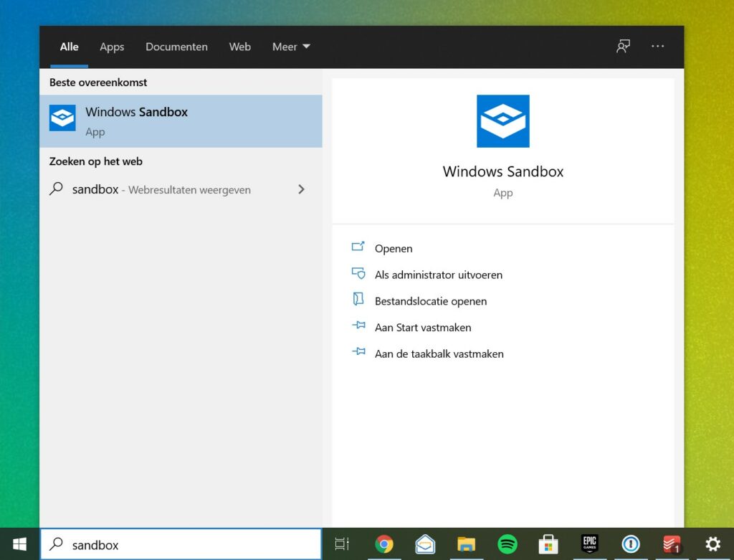Click the large Windows Sandbox icon in the preview pane

[502, 121]
